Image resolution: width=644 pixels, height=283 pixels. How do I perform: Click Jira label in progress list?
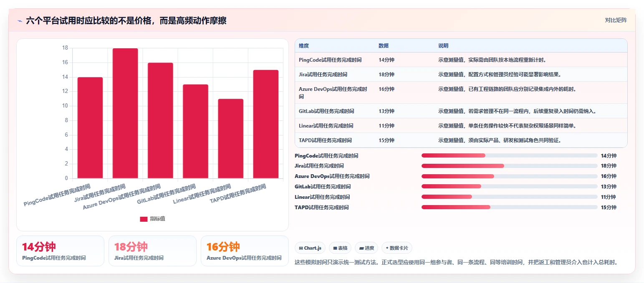click(319, 166)
